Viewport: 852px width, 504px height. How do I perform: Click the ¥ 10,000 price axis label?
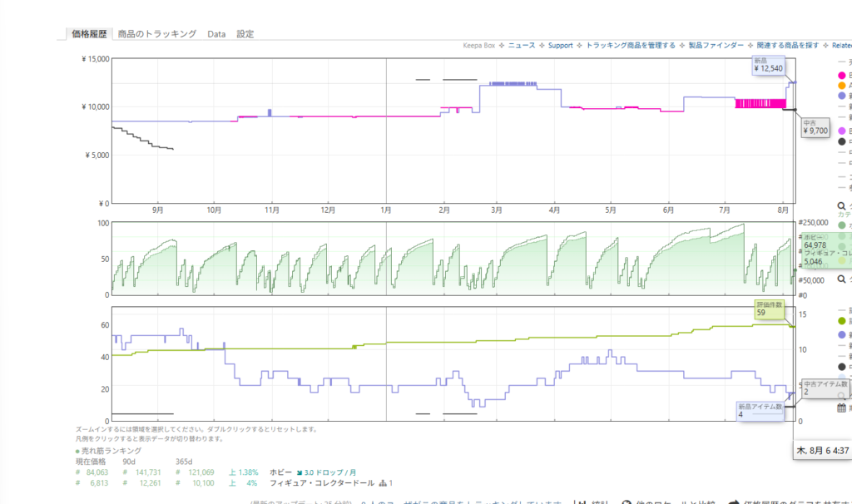tap(96, 107)
